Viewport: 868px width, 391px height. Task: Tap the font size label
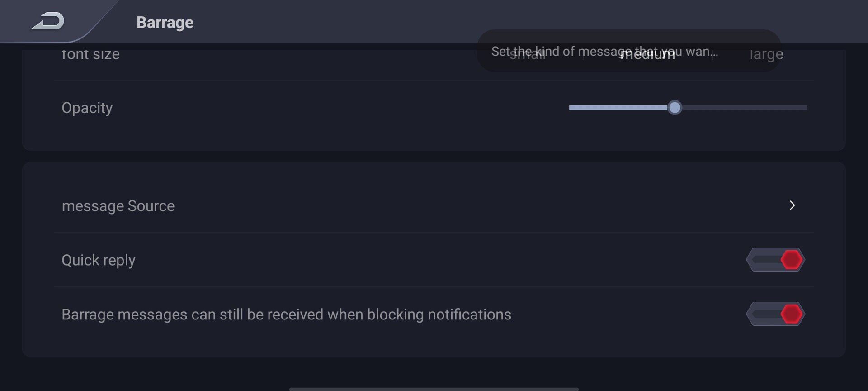(x=90, y=54)
